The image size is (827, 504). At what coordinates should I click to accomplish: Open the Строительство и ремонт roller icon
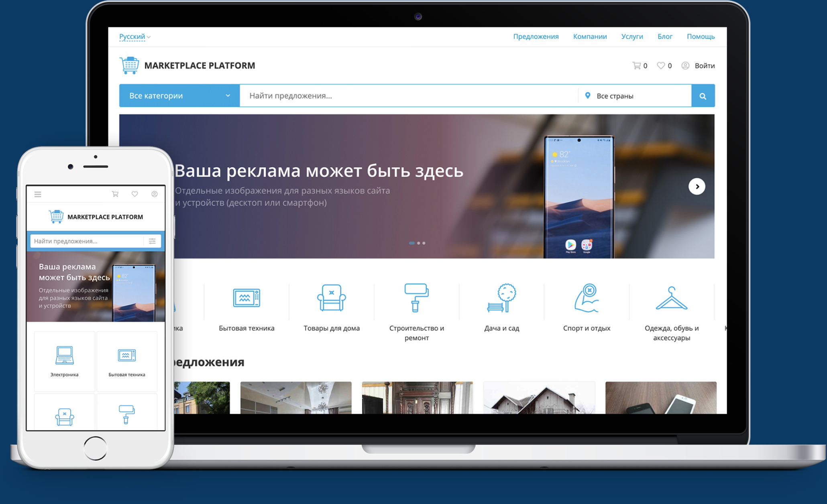pyautogui.click(x=416, y=297)
